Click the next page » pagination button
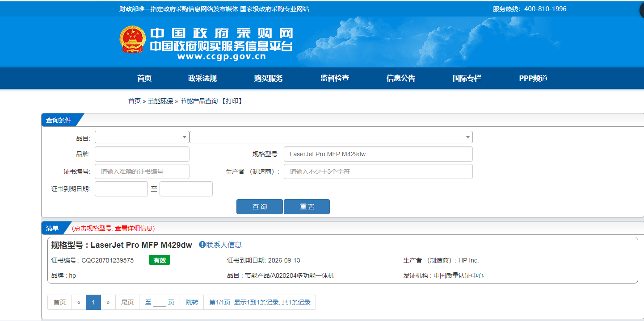The image size is (644, 321). (108, 302)
